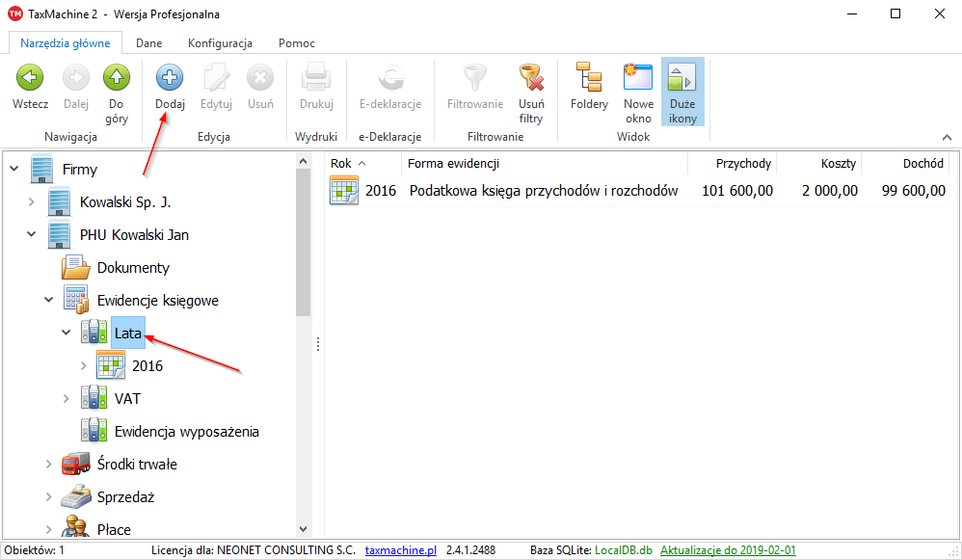Open the Pomoc menu tab
Screen dimensions: 962x560
point(296,42)
